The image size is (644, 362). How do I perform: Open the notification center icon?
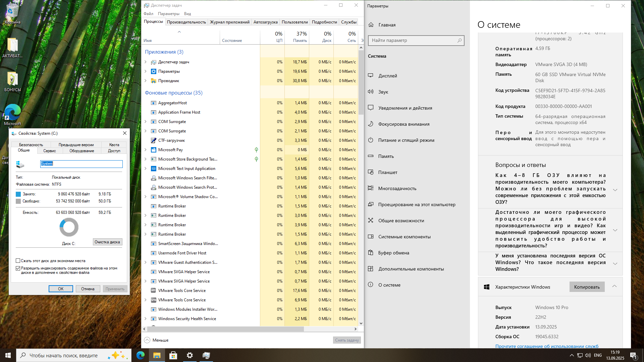634,355
